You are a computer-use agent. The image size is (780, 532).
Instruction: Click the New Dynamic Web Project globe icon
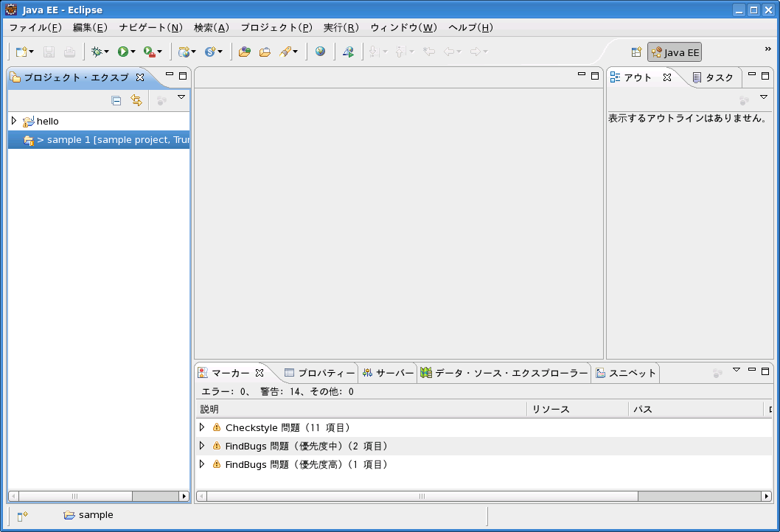[184, 52]
